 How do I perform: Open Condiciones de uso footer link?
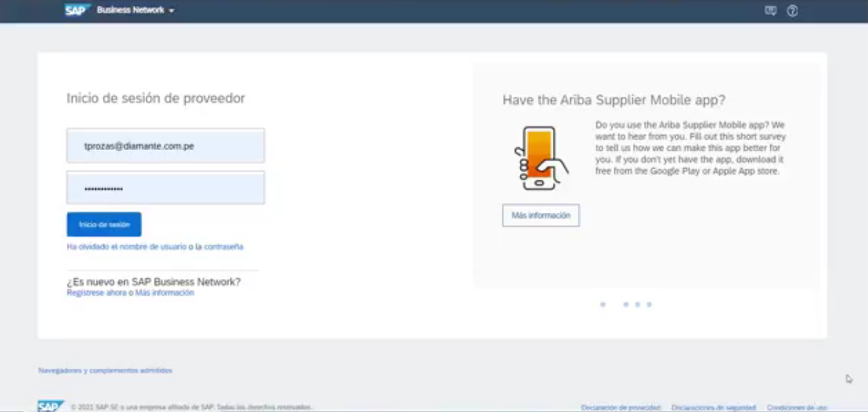coord(797,407)
